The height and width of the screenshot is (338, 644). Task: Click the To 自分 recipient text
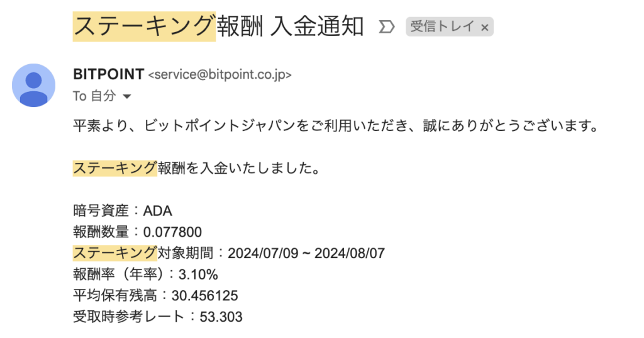94,96
